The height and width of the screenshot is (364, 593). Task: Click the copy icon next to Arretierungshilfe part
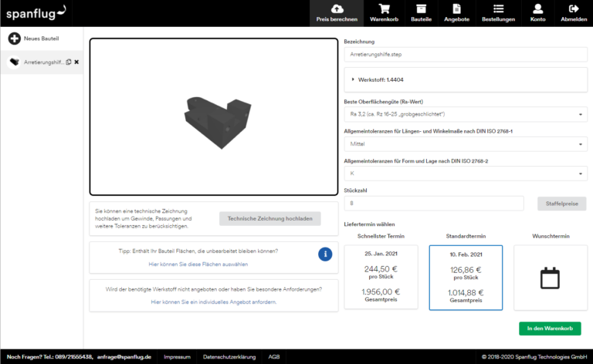(69, 62)
